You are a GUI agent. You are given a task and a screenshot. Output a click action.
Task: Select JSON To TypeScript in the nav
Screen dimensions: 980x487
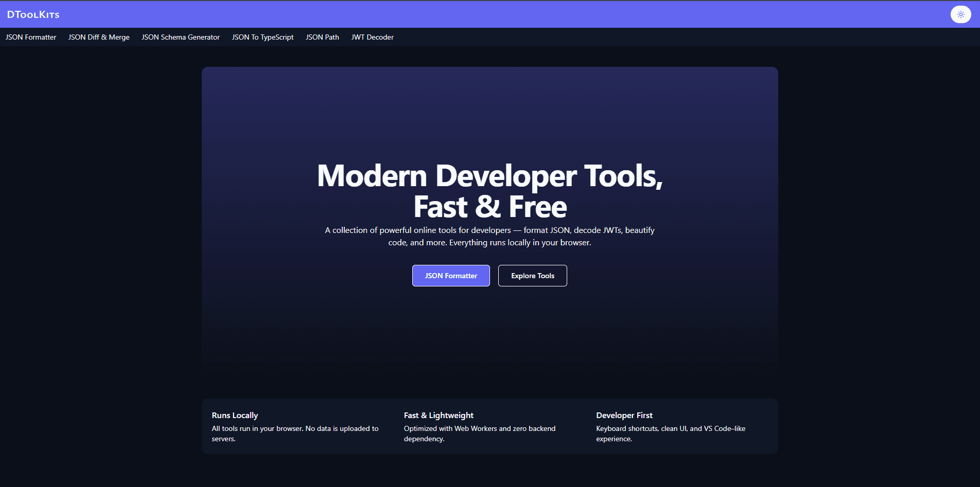(x=262, y=37)
